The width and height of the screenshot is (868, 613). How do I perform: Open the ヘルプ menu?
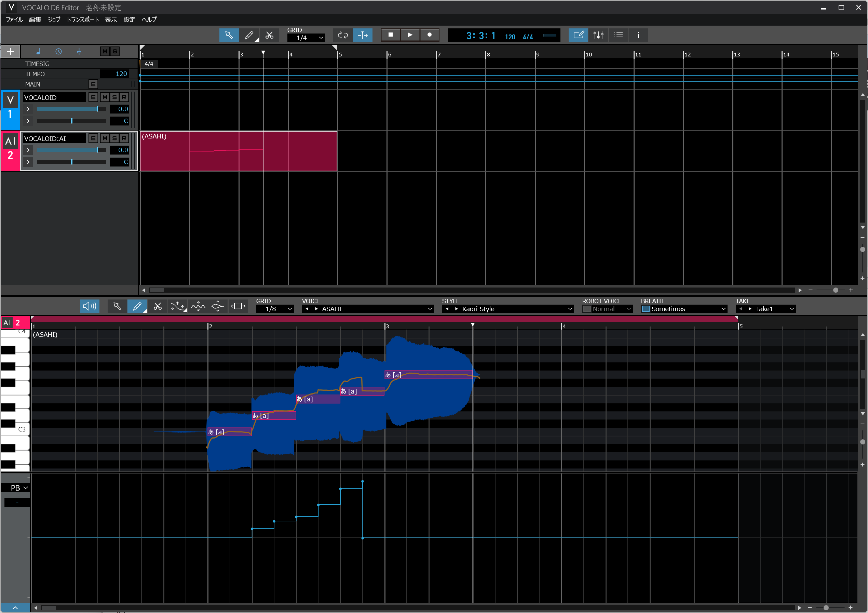point(149,20)
